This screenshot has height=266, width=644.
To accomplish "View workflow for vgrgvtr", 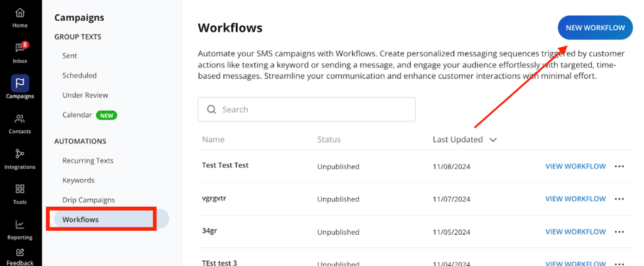I will pyautogui.click(x=575, y=199).
